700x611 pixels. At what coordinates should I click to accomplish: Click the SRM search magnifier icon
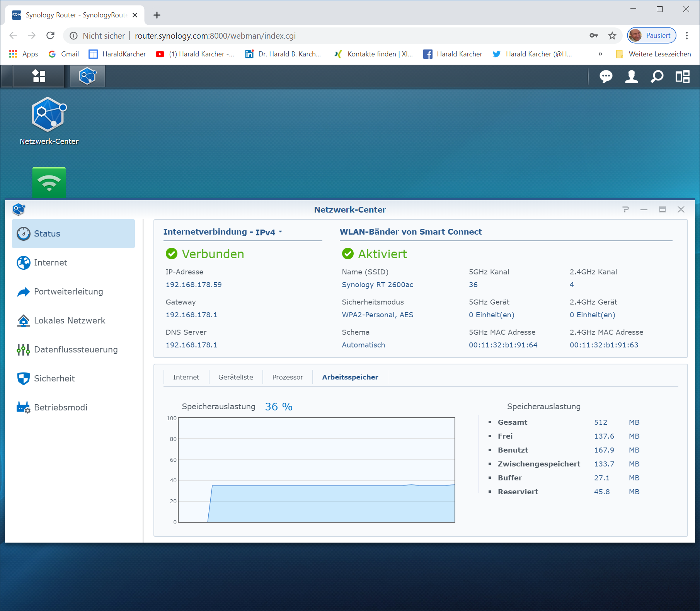click(657, 77)
